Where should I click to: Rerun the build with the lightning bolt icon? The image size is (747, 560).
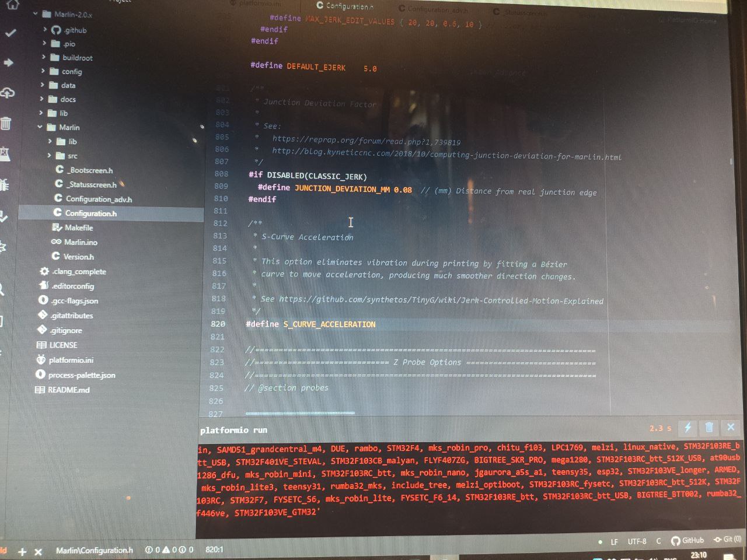tap(687, 428)
